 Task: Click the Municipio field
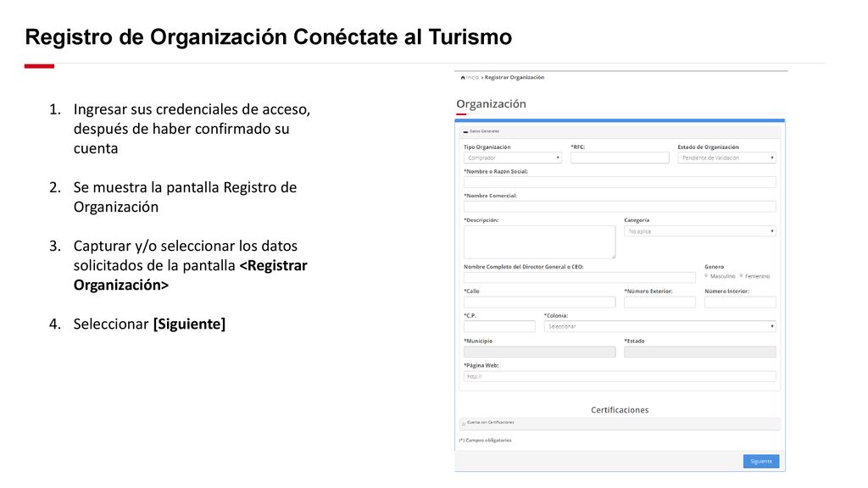539,352
